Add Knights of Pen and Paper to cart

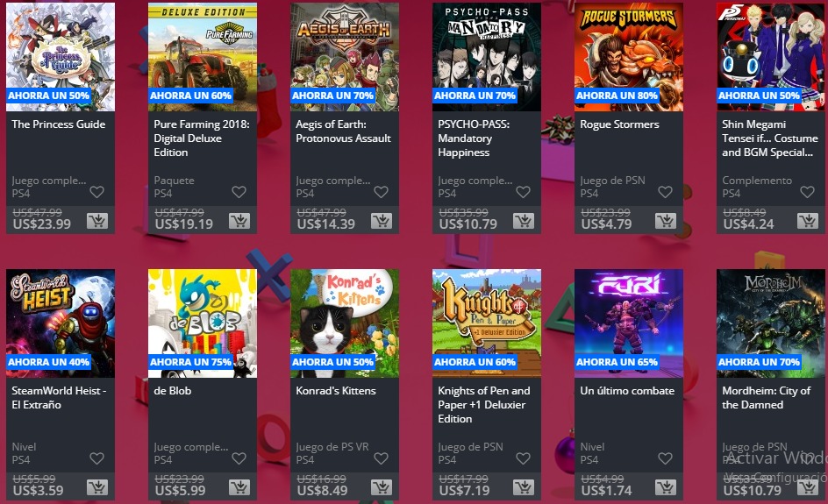(x=524, y=487)
